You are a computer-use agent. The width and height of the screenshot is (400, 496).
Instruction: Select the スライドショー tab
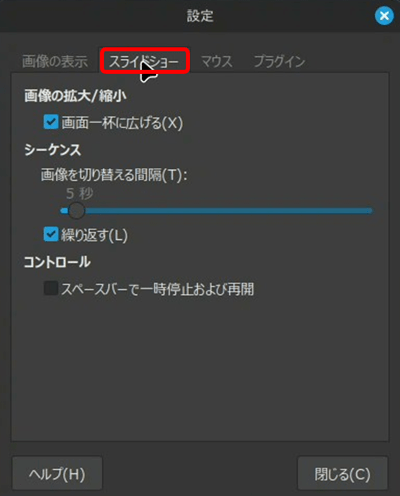(144, 62)
